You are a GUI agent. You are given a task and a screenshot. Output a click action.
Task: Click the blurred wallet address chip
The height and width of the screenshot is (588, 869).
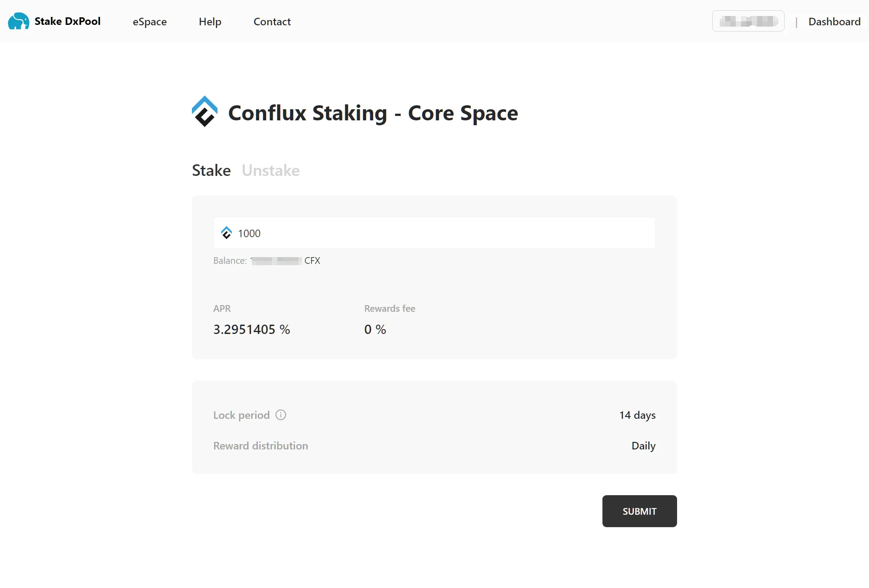click(x=748, y=21)
